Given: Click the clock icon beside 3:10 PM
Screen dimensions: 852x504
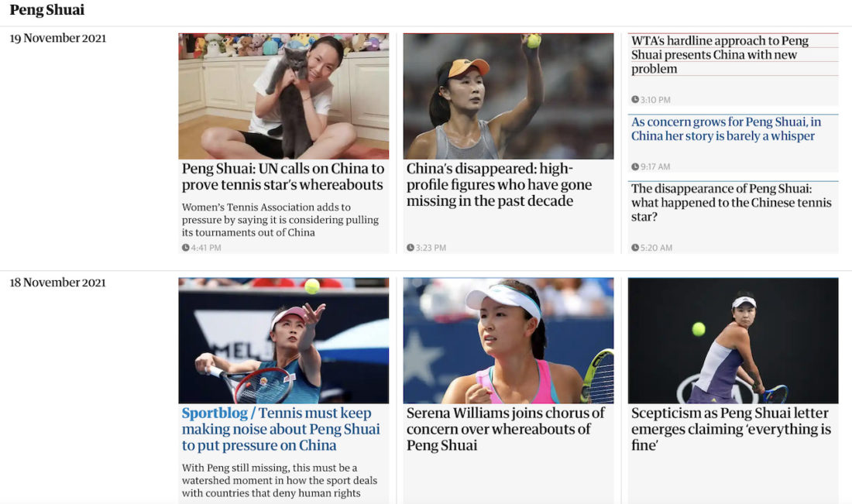Looking at the screenshot, I should click(x=634, y=100).
